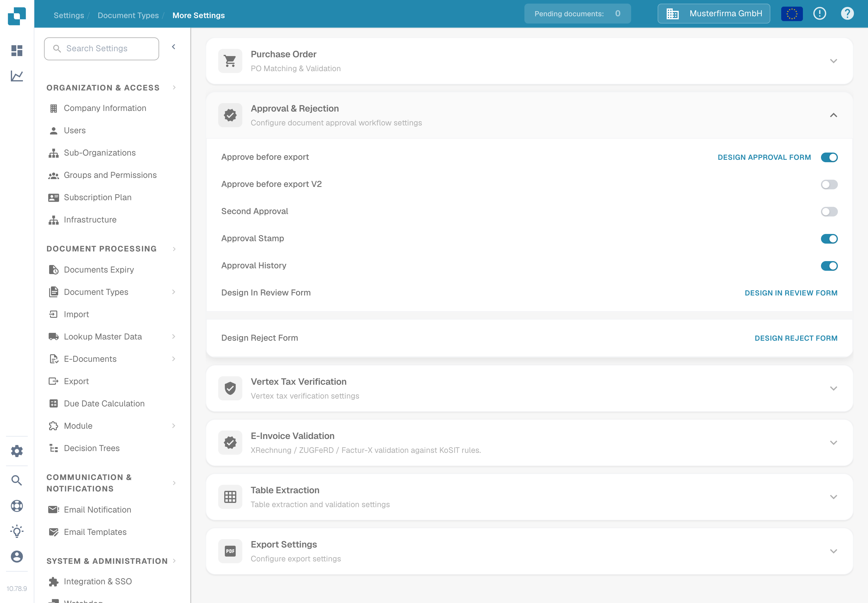Disable the Approve before export toggle

pyautogui.click(x=829, y=157)
